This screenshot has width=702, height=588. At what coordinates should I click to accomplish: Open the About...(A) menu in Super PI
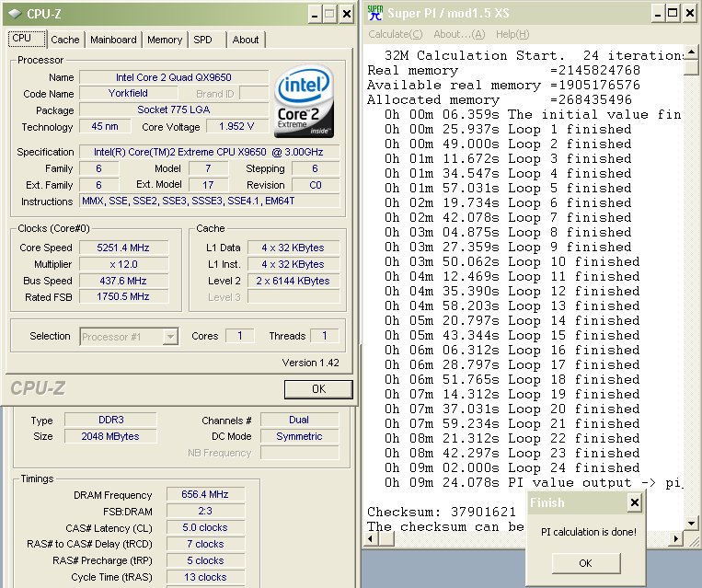[459, 34]
